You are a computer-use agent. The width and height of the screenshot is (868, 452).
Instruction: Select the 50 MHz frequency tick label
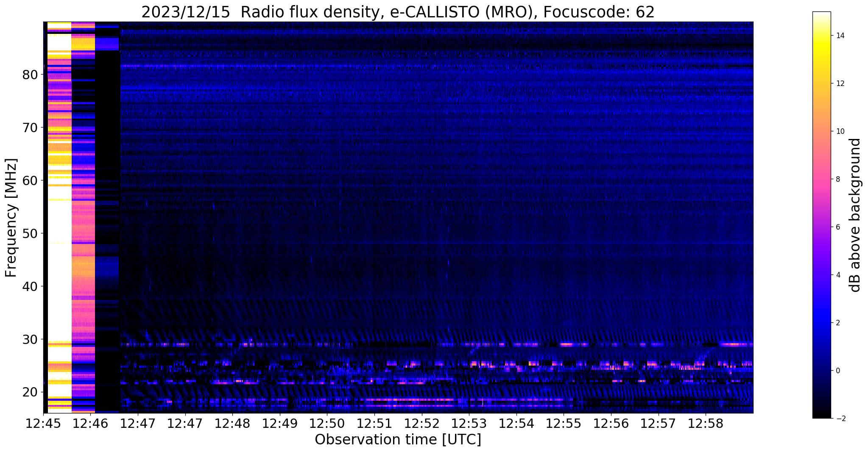30,233
